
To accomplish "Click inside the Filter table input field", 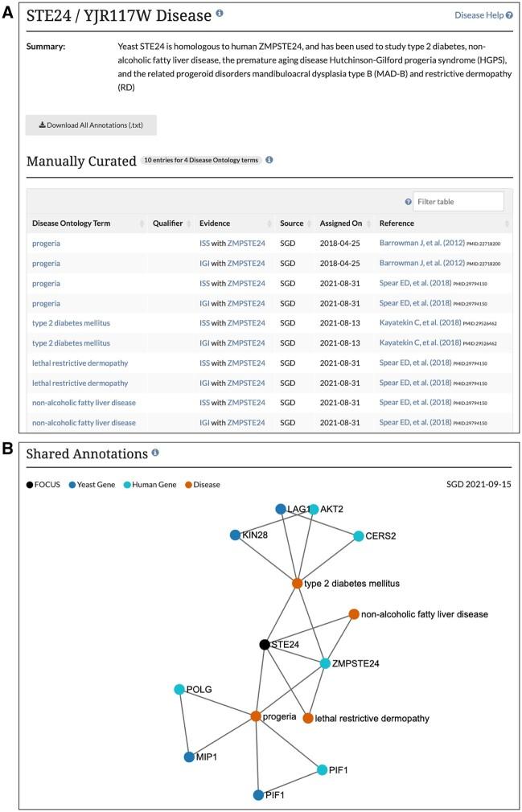I will (x=458, y=200).
